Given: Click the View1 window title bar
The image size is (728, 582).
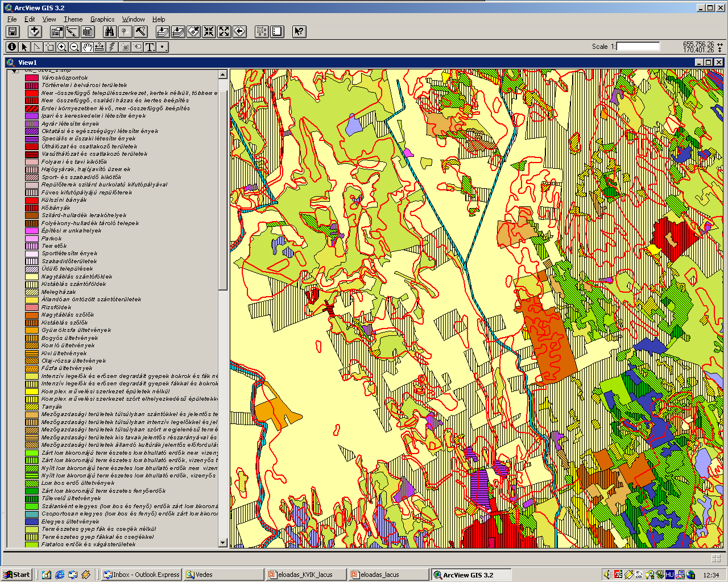Looking at the screenshot, I should [364, 63].
